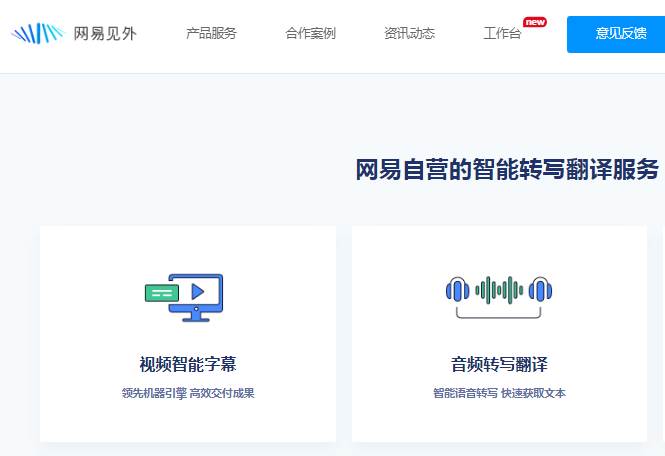
Task: Click the 网易见外 brand name text
Action: [x=105, y=34]
